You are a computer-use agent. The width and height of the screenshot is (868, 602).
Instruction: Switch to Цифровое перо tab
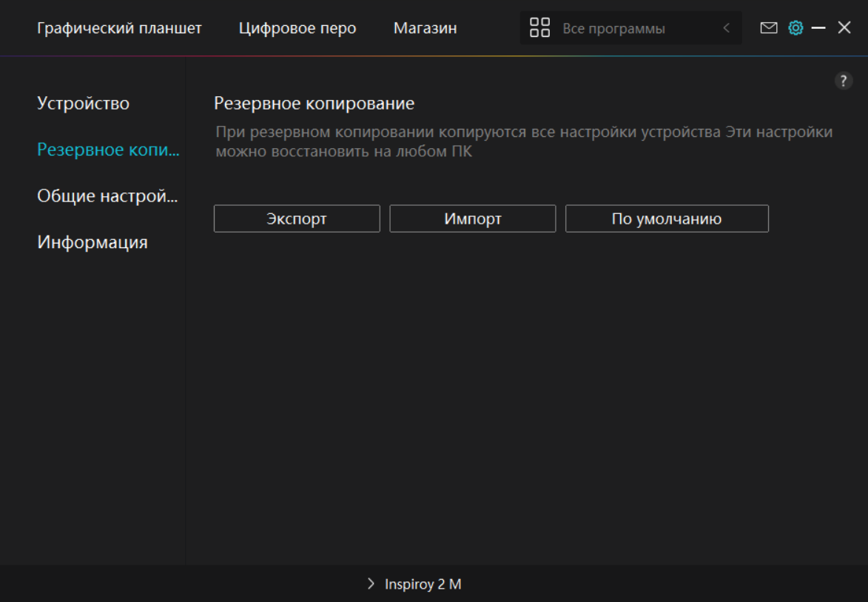[297, 28]
